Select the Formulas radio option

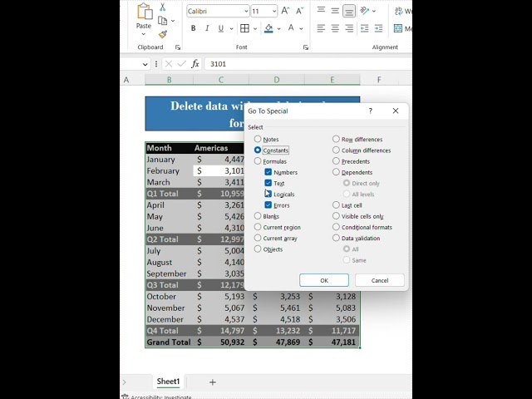click(258, 161)
